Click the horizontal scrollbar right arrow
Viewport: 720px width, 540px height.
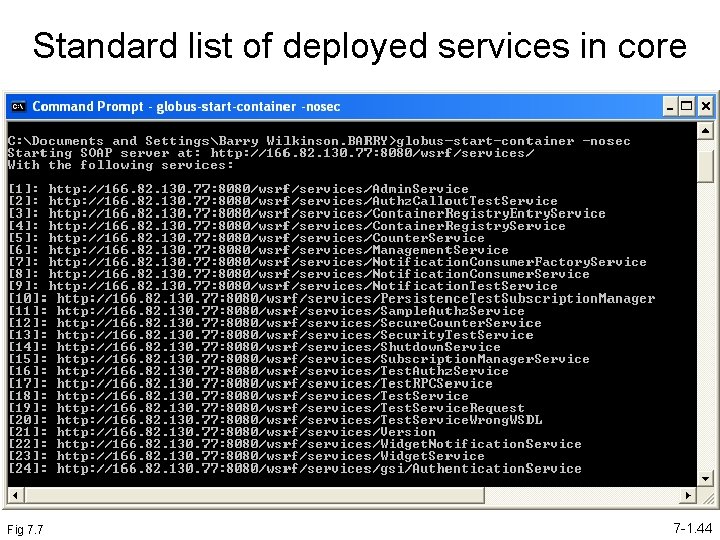[688, 495]
